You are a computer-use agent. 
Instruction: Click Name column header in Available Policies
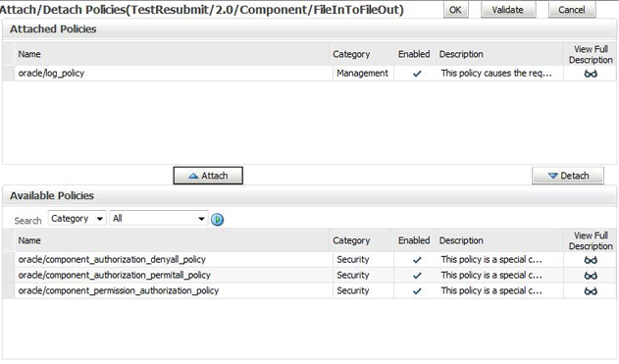[x=172, y=240]
